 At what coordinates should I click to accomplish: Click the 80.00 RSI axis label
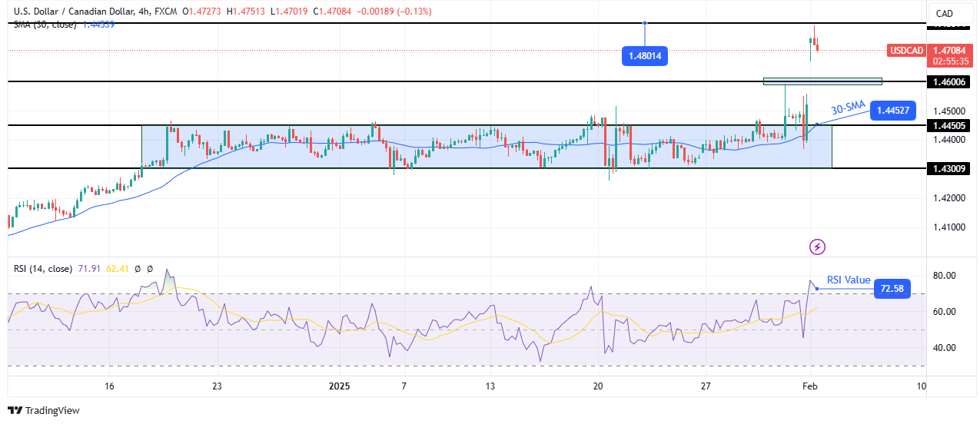[945, 275]
